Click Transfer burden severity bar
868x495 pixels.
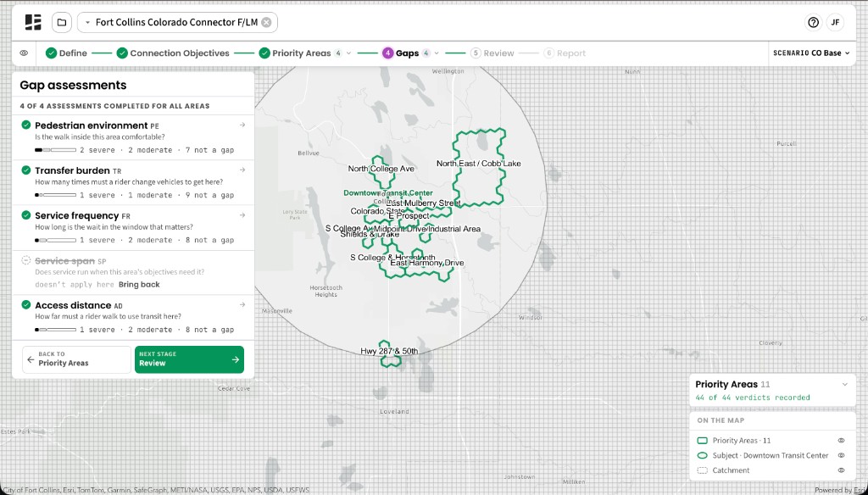pyautogui.click(x=55, y=195)
